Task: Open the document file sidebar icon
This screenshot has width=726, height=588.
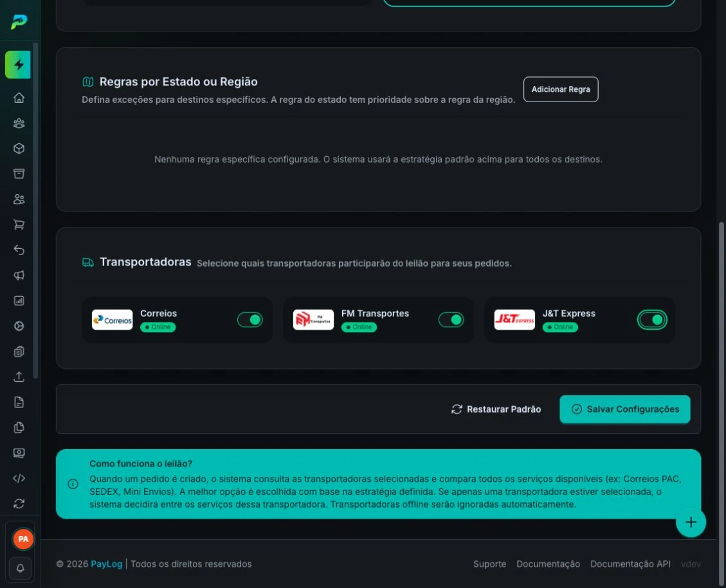Action: coord(19,402)
